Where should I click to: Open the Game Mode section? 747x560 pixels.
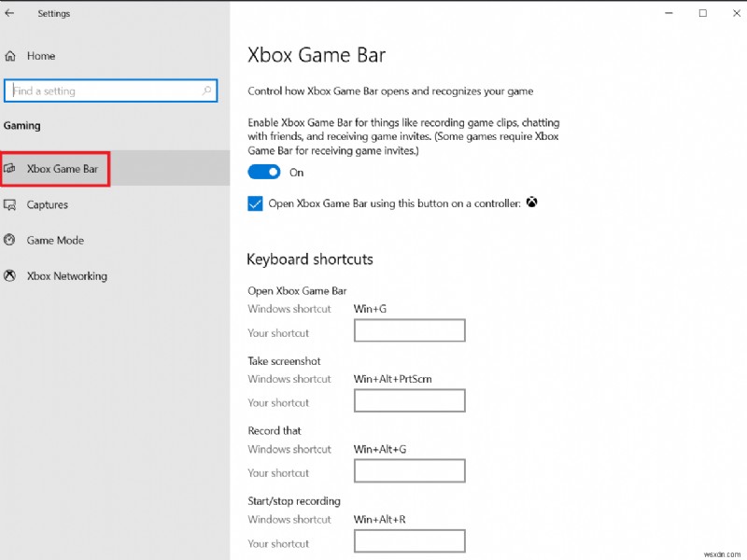coord(55,240)
